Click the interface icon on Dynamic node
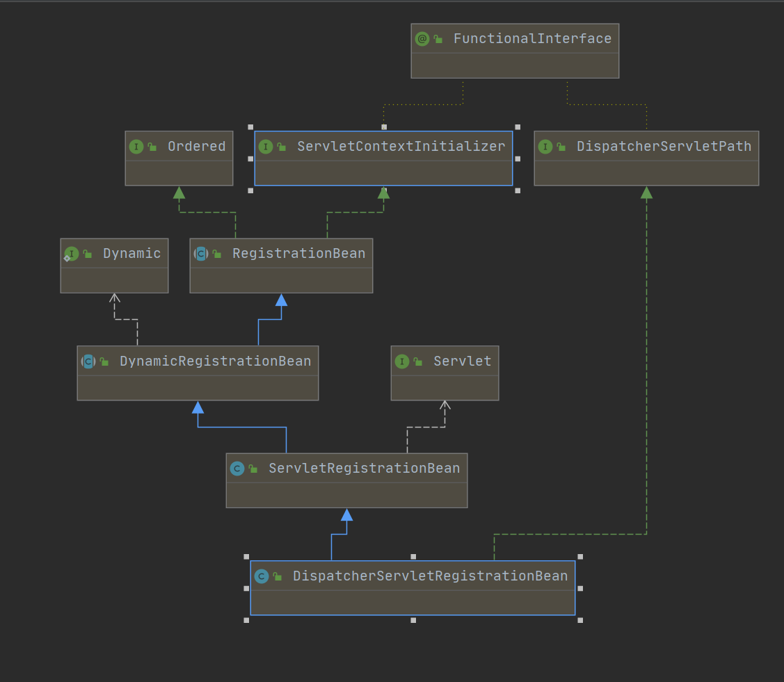The image size is (784, 682). (x=71, y=253)
